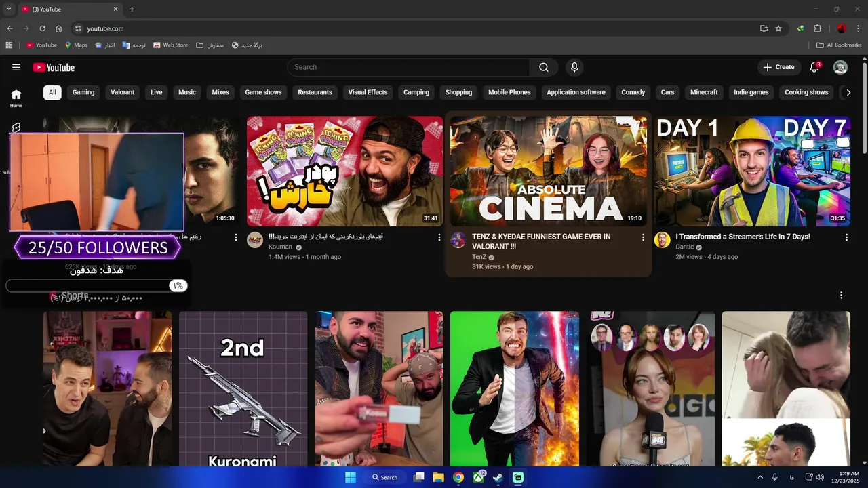Viewport: 868px width, 488px height.
Task: Open Chrome from the taskbar
Action: 458,477
